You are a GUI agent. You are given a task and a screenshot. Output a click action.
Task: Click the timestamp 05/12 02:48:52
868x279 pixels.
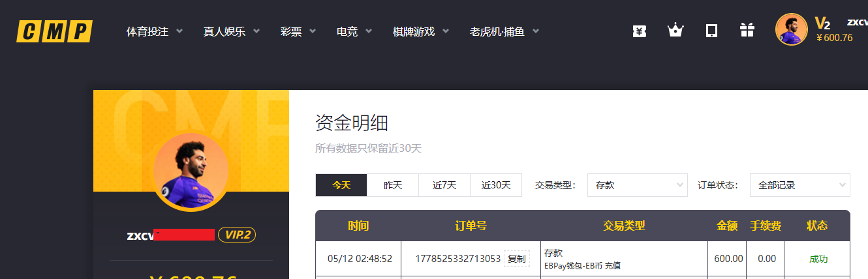pyautogui.click(x=360, y=259)
